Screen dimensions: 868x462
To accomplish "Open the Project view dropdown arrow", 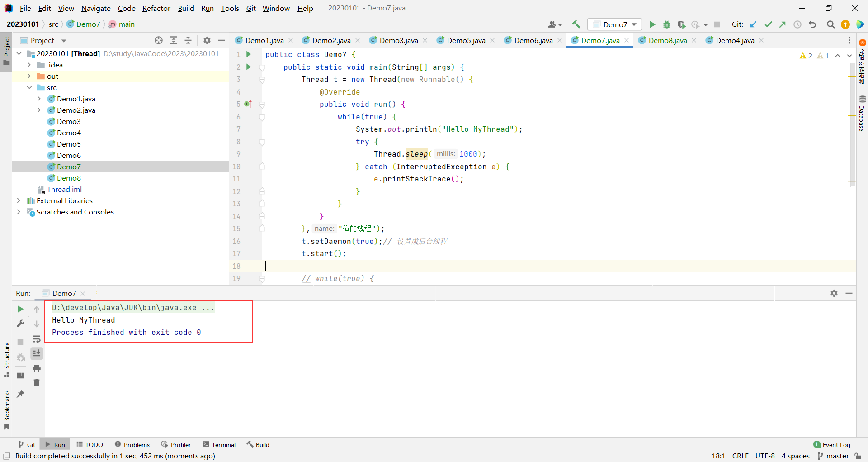I will pos(64,41).
